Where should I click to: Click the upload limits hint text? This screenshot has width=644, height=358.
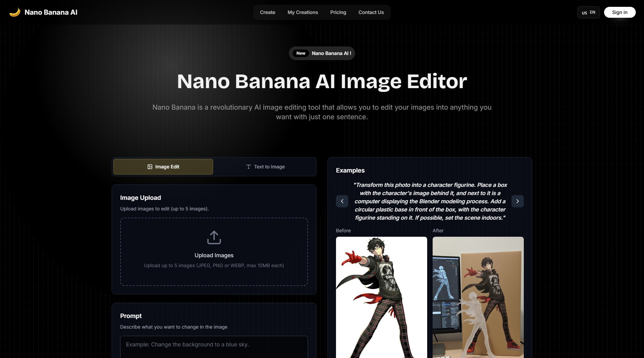pos(214,265)
